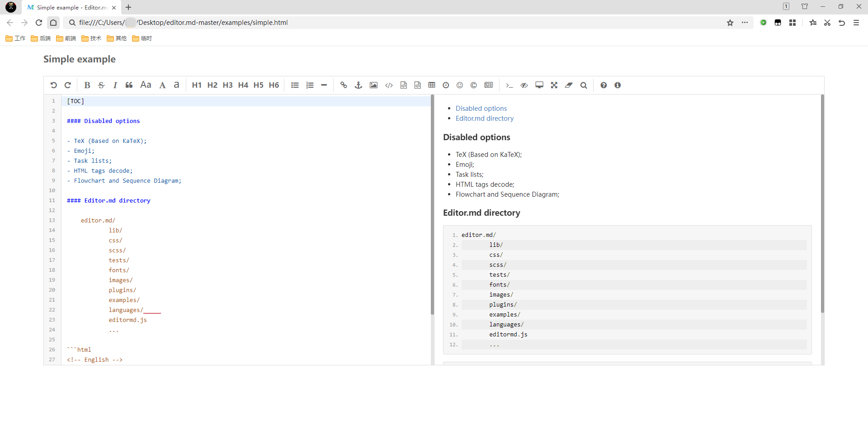This screenshot has height=430, width=868.
Task: Insert a hyperlink
Action: point(344,85)
